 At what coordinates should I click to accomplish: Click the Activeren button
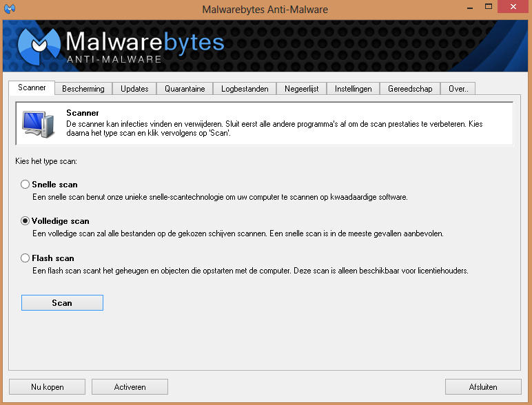coord(130,386)
